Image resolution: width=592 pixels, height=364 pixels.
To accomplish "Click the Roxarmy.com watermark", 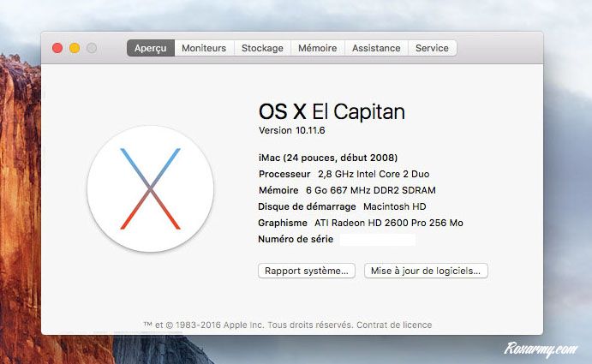I will (x=541, y=349).
